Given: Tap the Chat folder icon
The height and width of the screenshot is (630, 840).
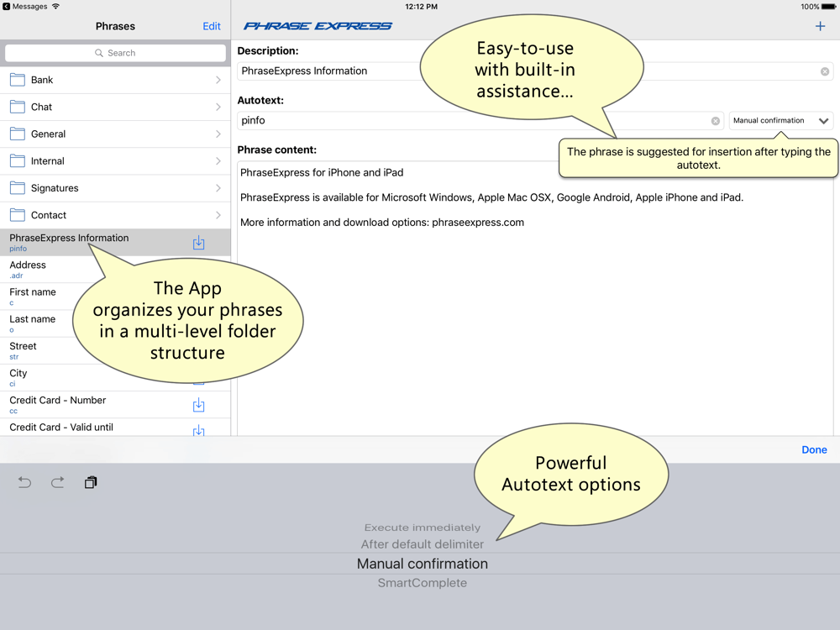Looking at the screenshot, I should tap(17, 107).
